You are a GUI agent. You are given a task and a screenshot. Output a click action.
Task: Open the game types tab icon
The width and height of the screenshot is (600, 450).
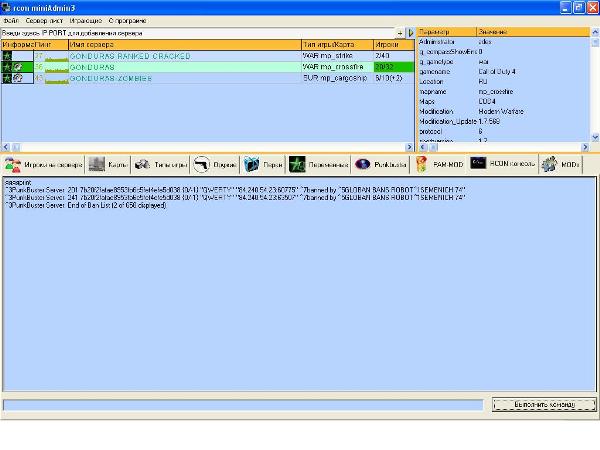click(x=142, y=165)
